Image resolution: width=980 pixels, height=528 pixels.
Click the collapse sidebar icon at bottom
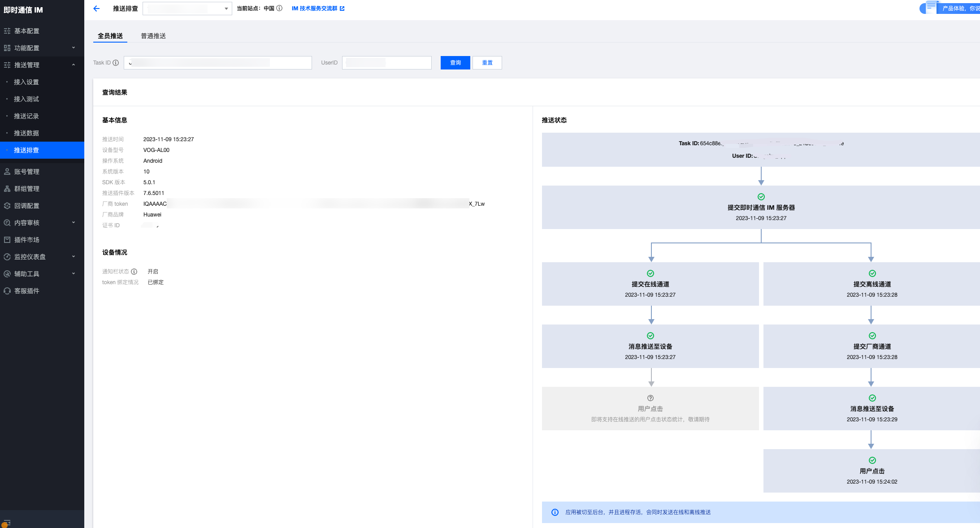[x=6, y=523]
